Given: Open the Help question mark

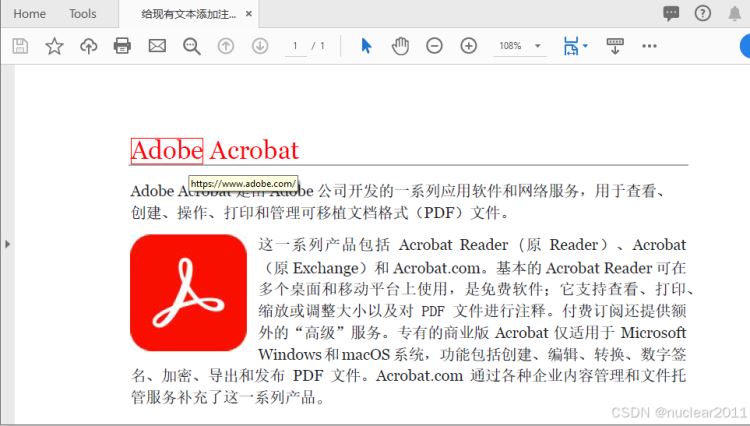Looking at the screenshot, I should [703, 13].
